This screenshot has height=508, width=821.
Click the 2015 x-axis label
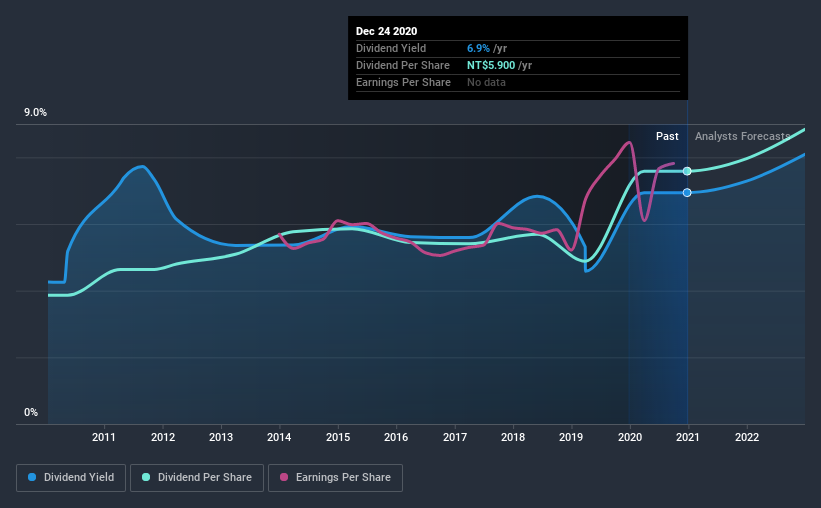(338, 437)
